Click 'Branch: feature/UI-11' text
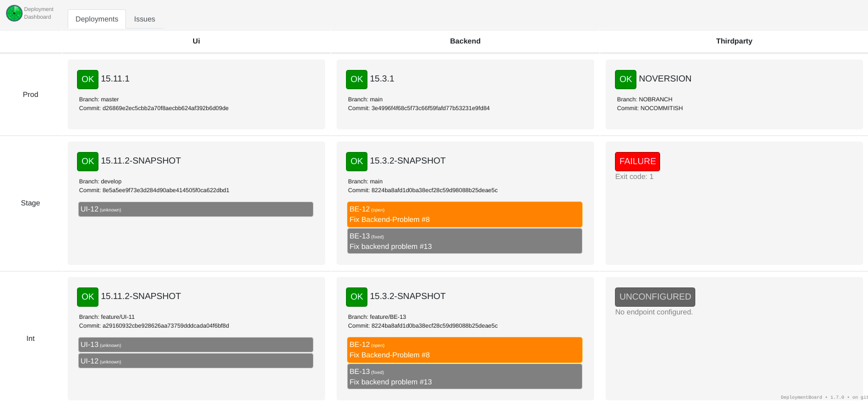The height and width of the screenshot is (402, 868). pyautogui.click(x=107, y=317)
